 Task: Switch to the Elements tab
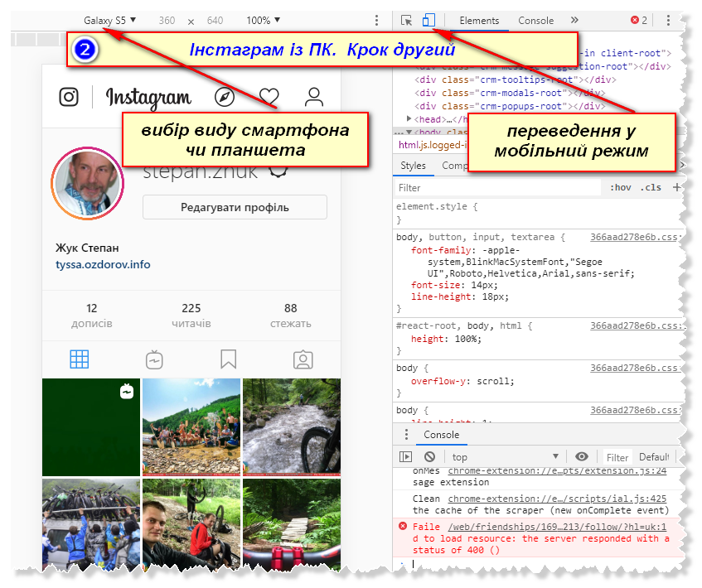[479, 21]
